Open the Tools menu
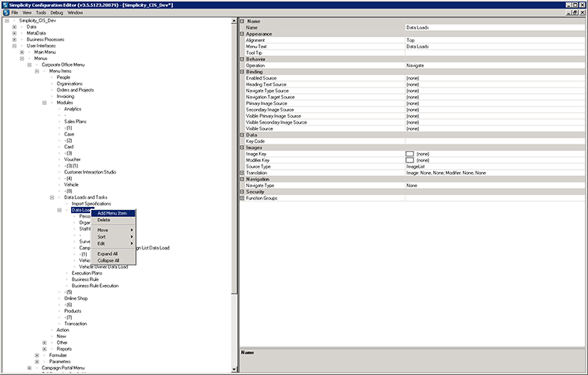 pos(41,13)
